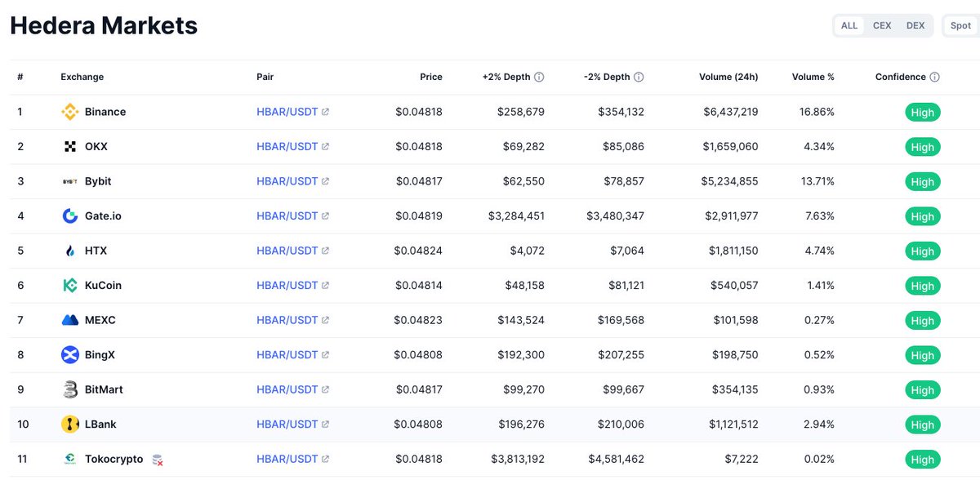Click MEXC volume value $101,598
Viewport: 980px width, 480px height.
[x=737, y=320]
